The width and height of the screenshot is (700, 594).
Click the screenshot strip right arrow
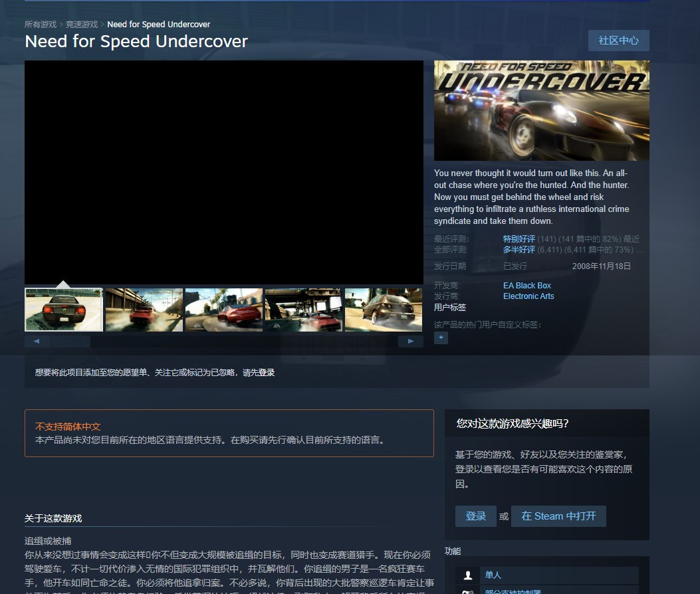(x=411, y=342)
